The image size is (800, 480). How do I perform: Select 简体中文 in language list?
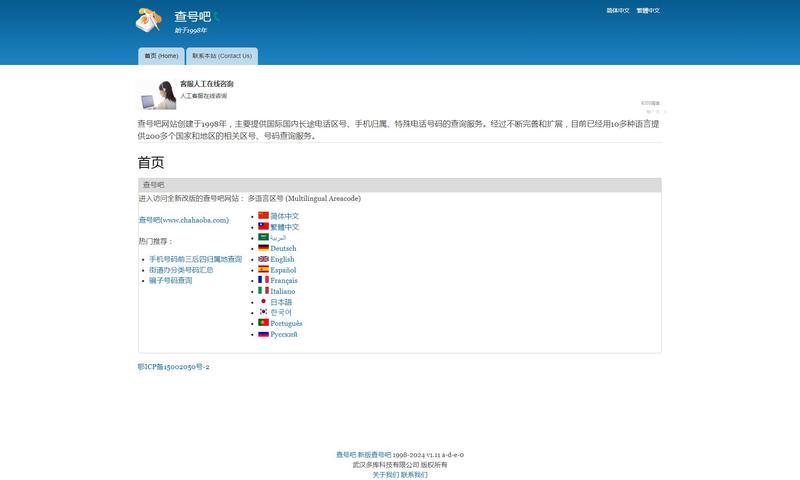[285, 216]
